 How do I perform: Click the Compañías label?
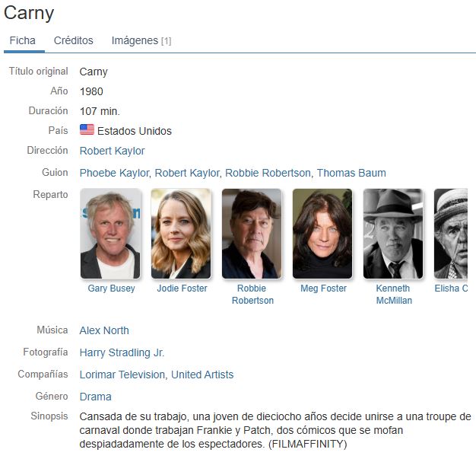click(x=43, y=374)
